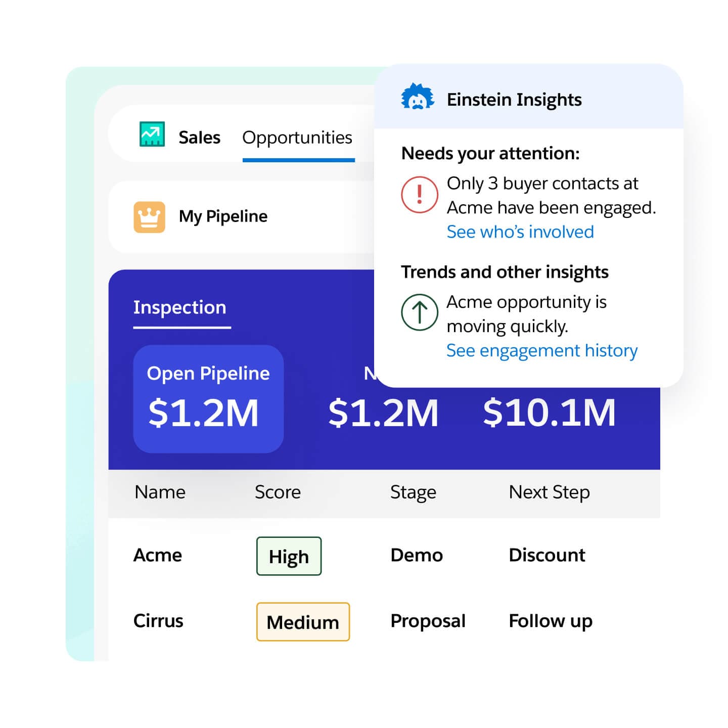Click the Needs your attention heading
This screenshot has width=728, height=728.
tap(490, 153)
